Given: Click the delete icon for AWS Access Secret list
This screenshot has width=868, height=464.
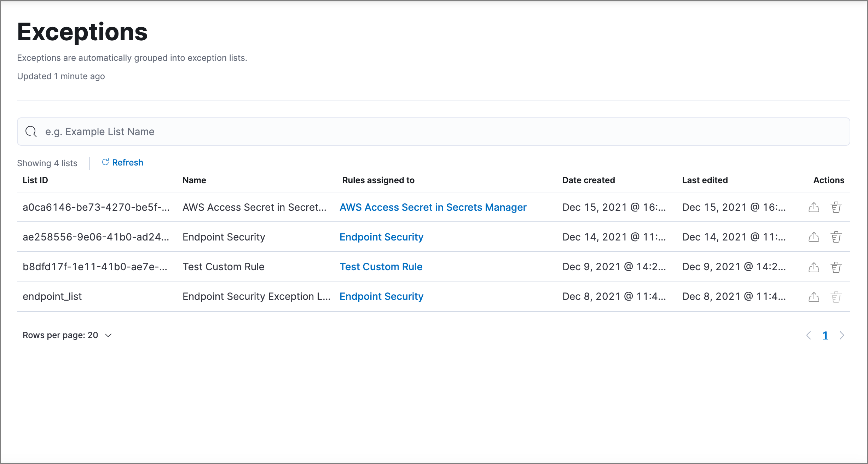Looking at the screenshot, I should pyautogui.click(x=835, y=207).
